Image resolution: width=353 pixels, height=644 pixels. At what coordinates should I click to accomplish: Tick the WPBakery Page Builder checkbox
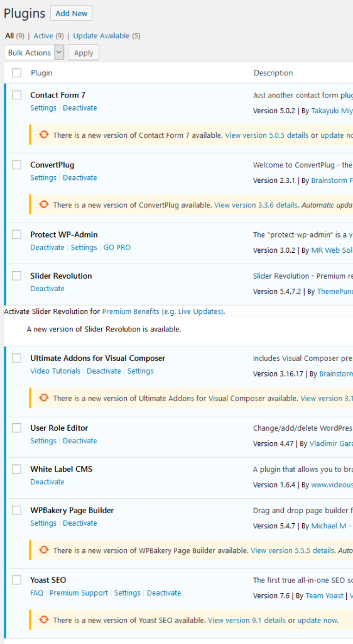[x=16, y=510]
